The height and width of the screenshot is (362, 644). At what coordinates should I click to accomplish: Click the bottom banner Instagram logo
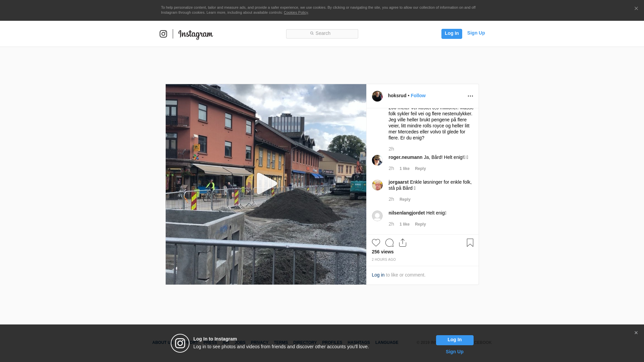[180, 343]
